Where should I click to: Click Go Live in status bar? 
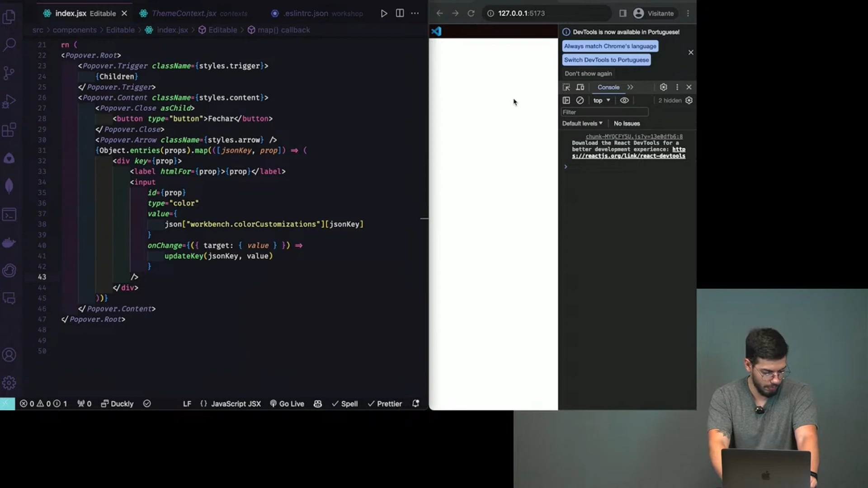[287, 404]
